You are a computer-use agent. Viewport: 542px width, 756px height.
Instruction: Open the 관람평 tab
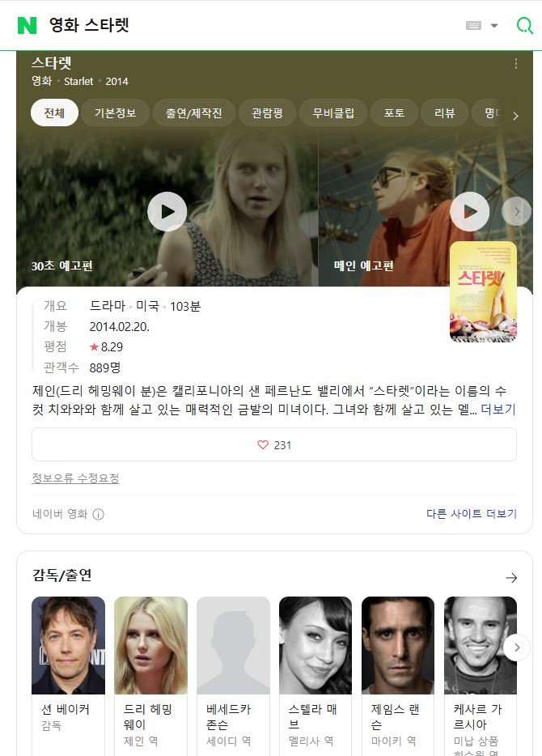point(267,113)
